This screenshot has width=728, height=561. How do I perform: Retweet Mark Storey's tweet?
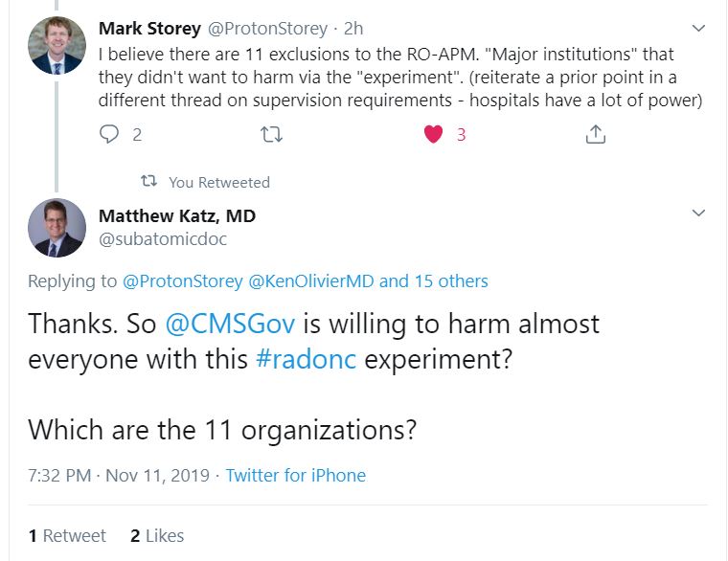click(271, 135)
